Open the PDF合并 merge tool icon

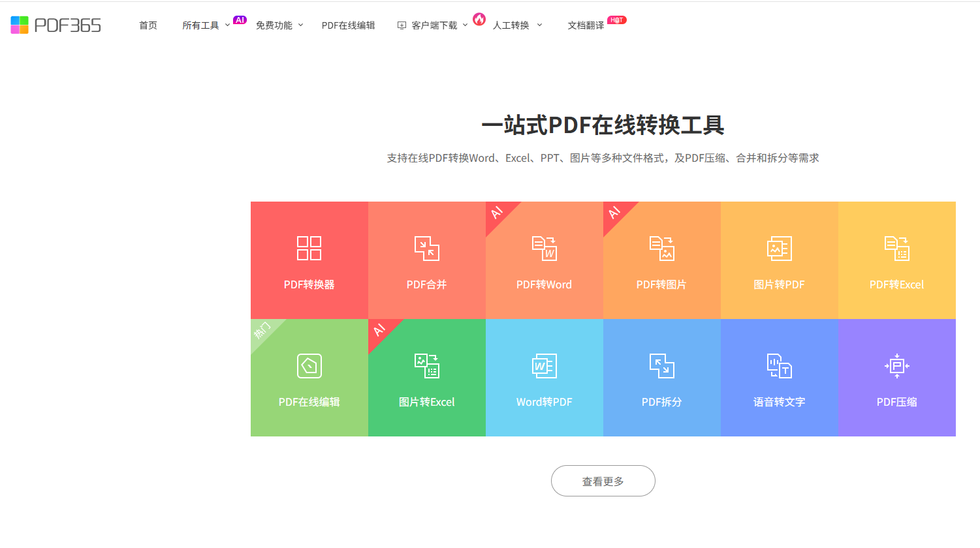click(426, 249)
